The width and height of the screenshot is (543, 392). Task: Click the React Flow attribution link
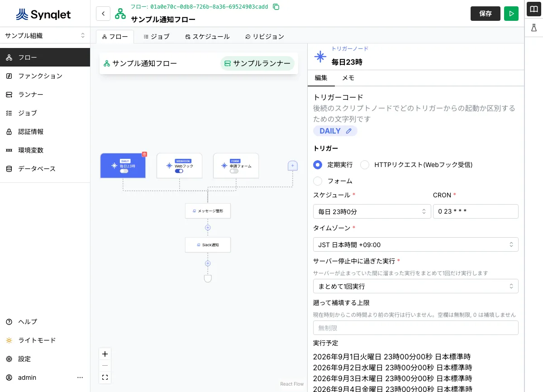(292, 384)
